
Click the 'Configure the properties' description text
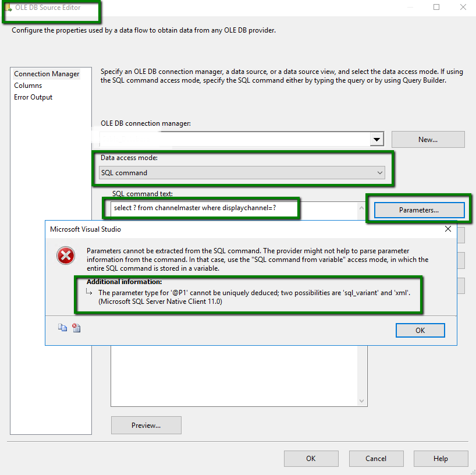[x=144, y=30]
